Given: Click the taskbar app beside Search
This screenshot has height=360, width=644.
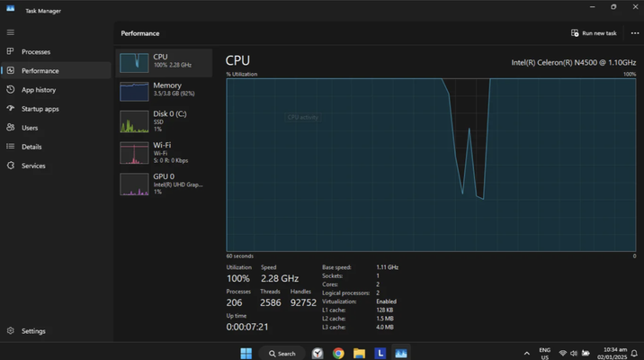Looking at the screenshot, I should coord(318,353).
